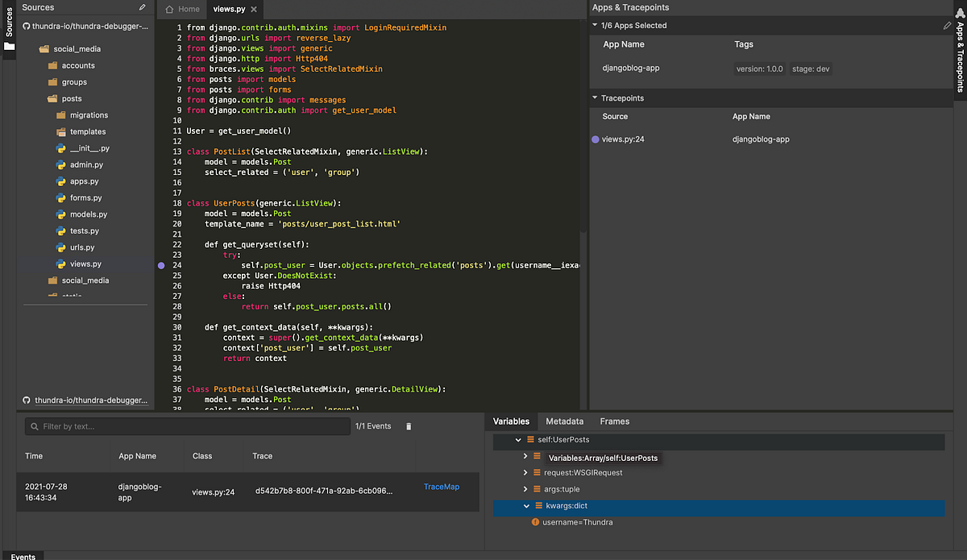Click the orange field icon beside username=Thundra

point(535,522)
